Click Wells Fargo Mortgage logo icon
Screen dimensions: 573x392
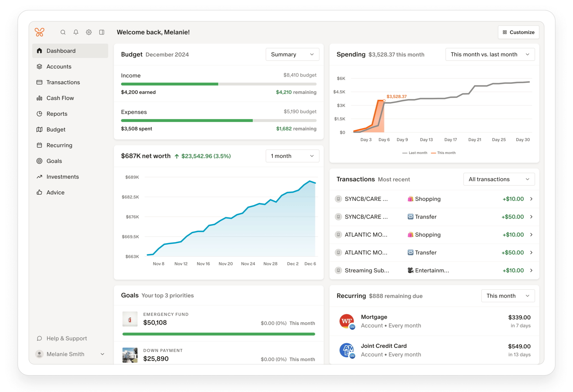[x=347, y=321]
